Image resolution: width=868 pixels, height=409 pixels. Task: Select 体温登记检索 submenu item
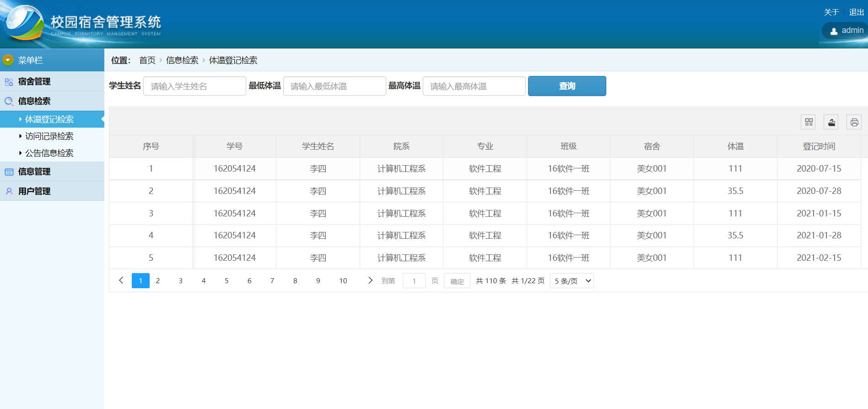(52, 119)
